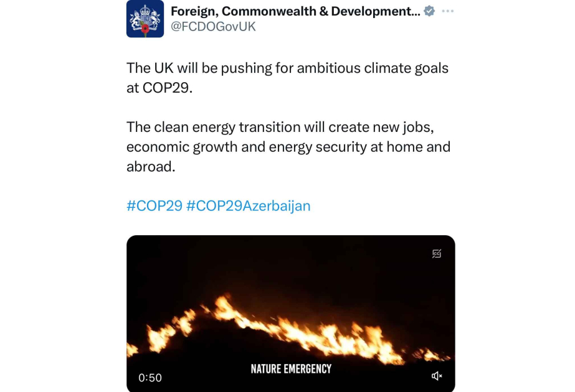Open the FCDO profile avatar
The width and height of the screenshot is (575, 392).
tap(145, 19)
